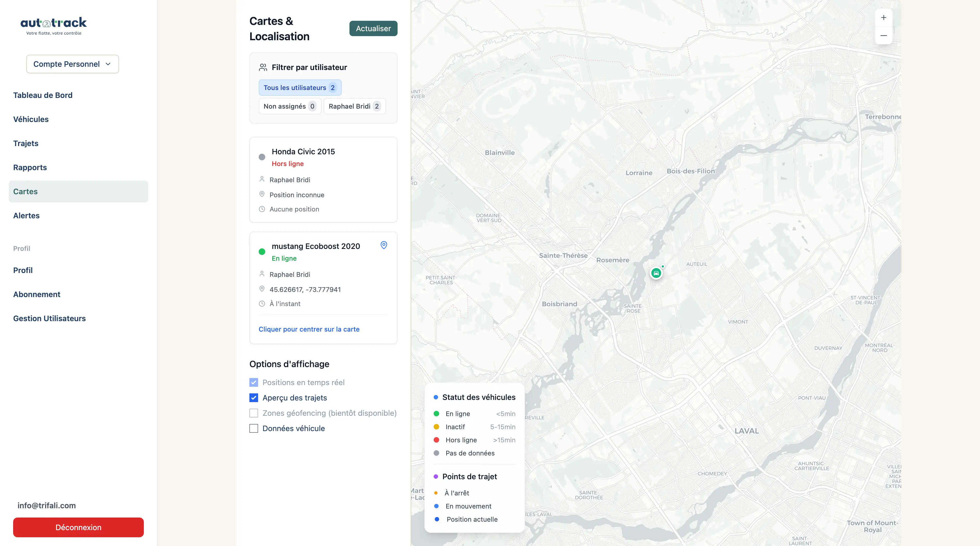This screenshot has height=546, width=980.
Task: Select the Honda Civic 2015 vehicle title
Action: [x=303, y=152]
